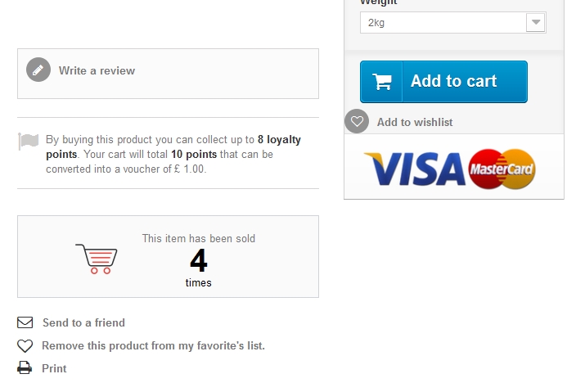Click the pencil icon beside Write a review
585x392 pixels.
(38, 70)
